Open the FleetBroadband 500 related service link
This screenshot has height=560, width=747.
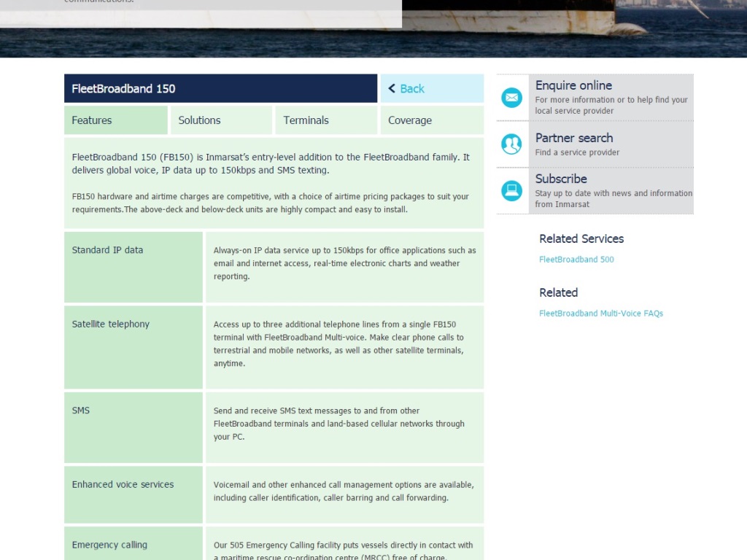tap(576, 260)
